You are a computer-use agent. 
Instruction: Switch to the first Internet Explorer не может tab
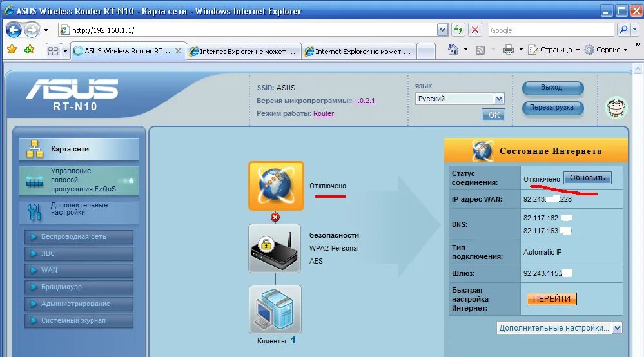243,52
